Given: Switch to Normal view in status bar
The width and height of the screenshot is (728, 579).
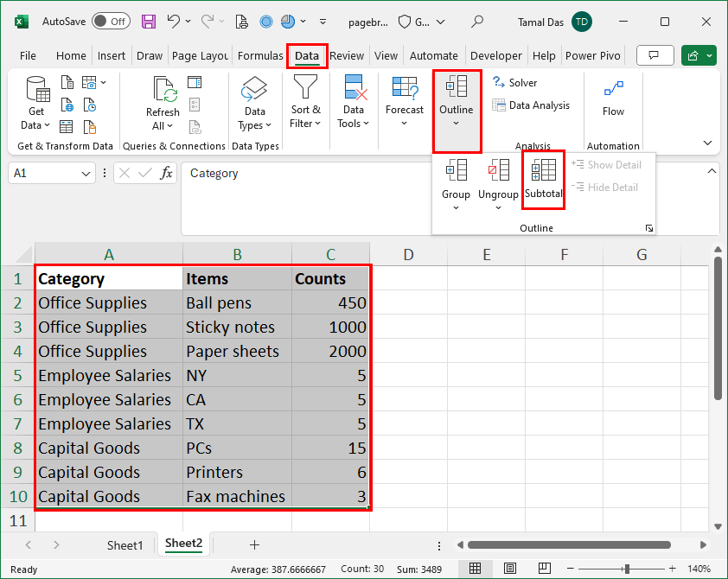Looking at the screenshot, I should [x=475, y=569].
